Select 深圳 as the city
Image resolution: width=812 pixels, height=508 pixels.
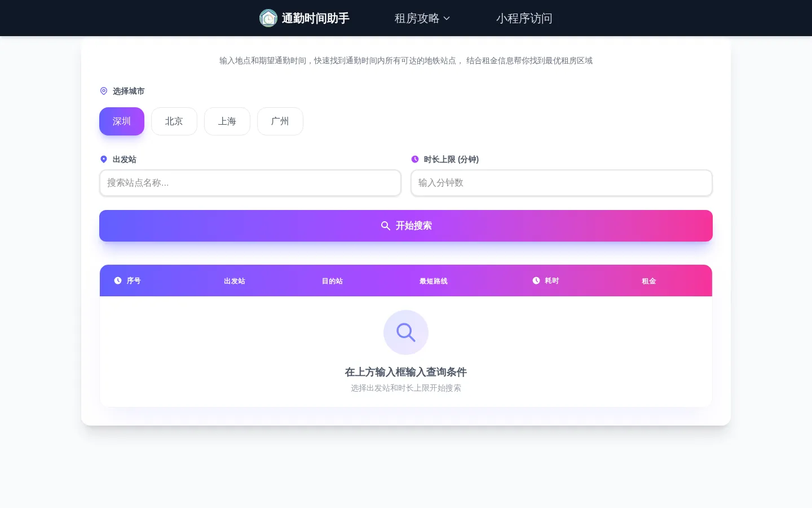coord(122,121)
